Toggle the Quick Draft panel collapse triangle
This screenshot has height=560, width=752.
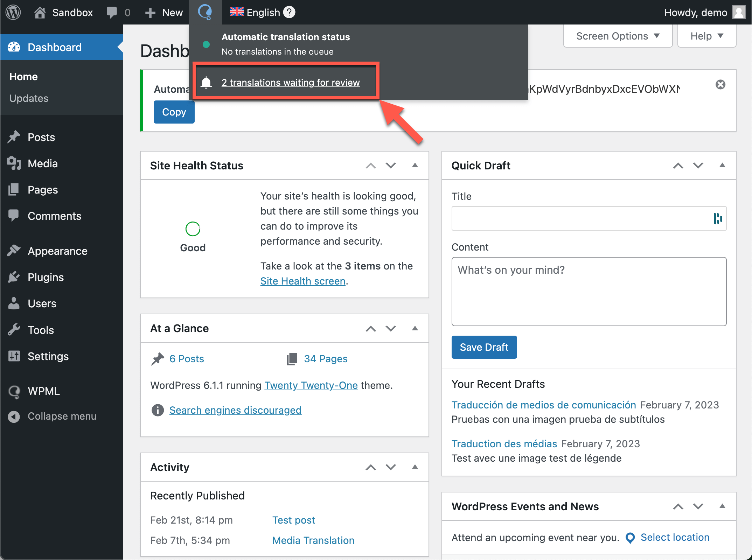click(722, 165)
